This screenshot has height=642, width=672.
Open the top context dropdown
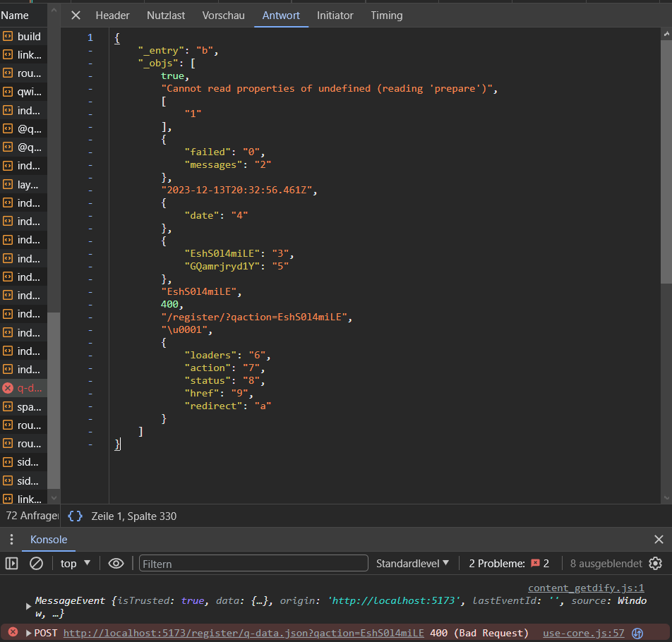[76, 563]
